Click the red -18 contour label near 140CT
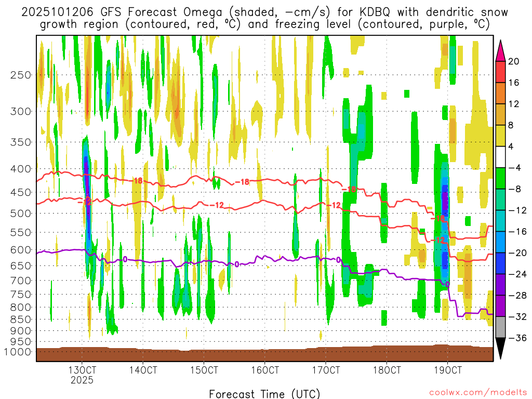 click(x=137, y=180)
